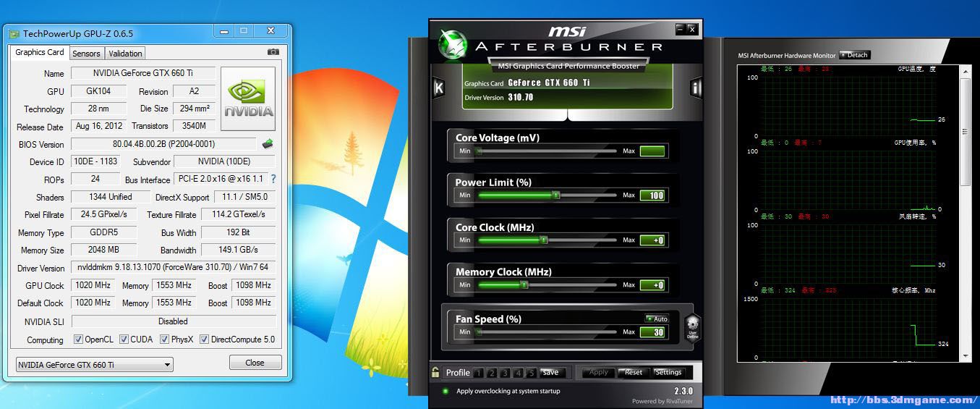Click the NVIDIA logo in GPU-Z
This screenshot has width=980, height=409.
pos(248,99)
